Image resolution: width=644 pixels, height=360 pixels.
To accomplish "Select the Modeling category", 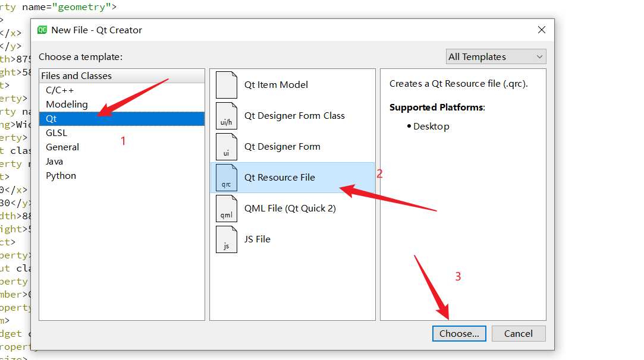I will pos(122,105).
